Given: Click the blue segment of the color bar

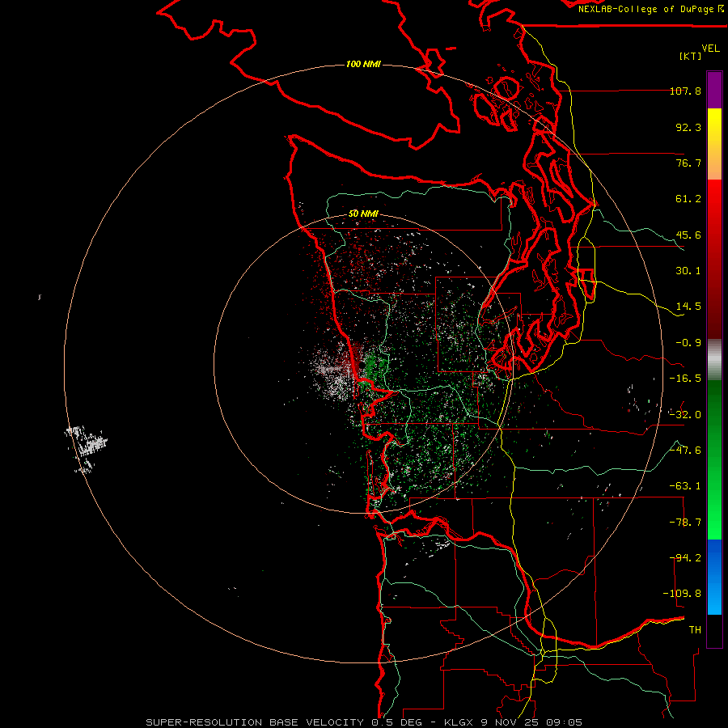Looking at the screenshot, I should 714,577.
